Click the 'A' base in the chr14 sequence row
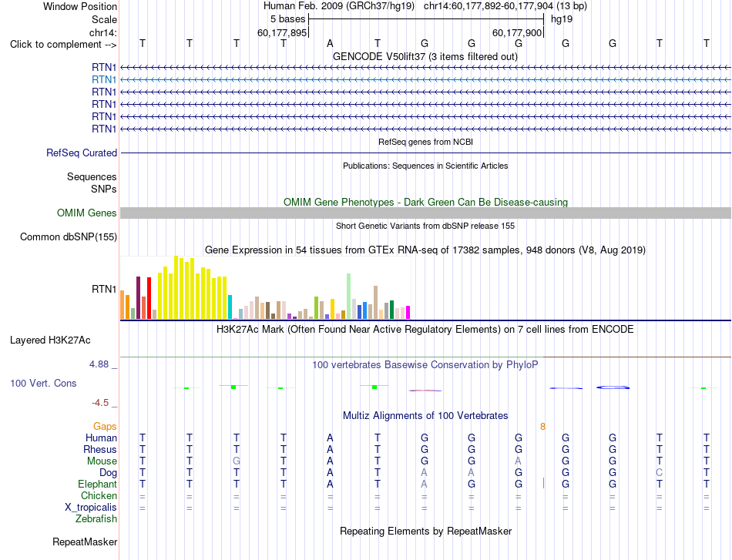The image size is (732, 560). [x=330, y=43]
